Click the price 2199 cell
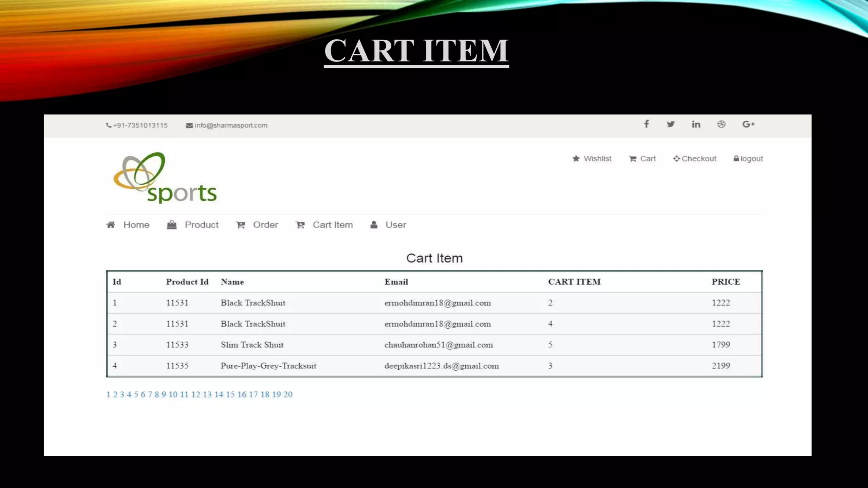868x488 pixels. point(721,366)
